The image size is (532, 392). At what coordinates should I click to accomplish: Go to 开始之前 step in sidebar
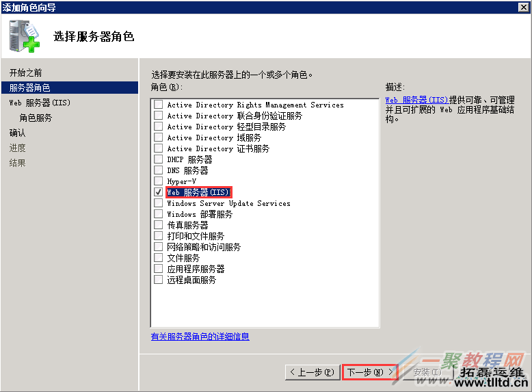coord(26,73)
